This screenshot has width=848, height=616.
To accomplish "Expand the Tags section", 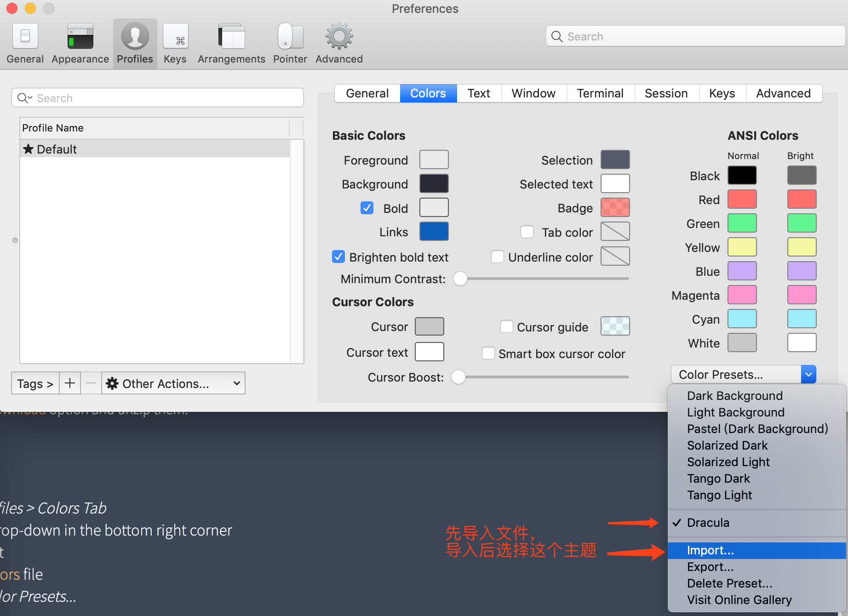I will point(34,383).
